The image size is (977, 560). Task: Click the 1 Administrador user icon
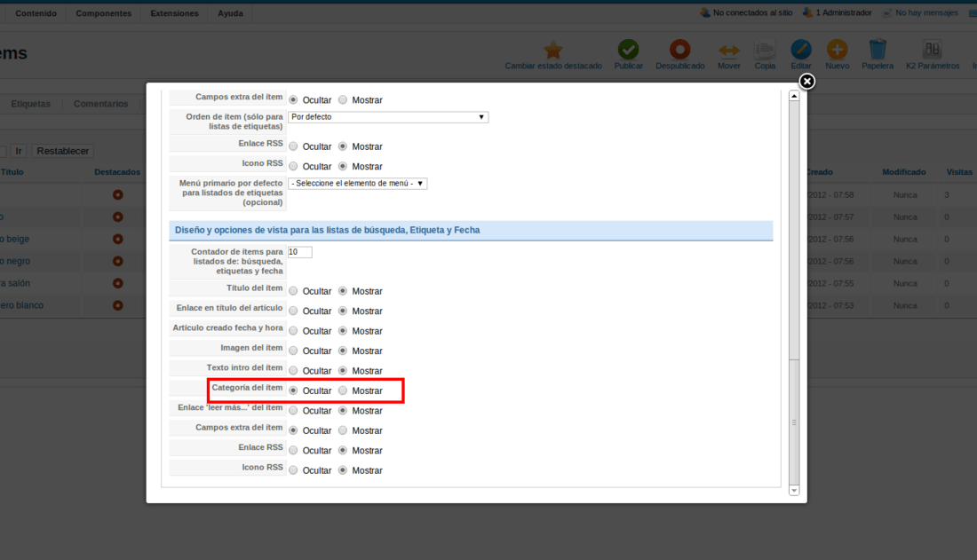[807, 12]
